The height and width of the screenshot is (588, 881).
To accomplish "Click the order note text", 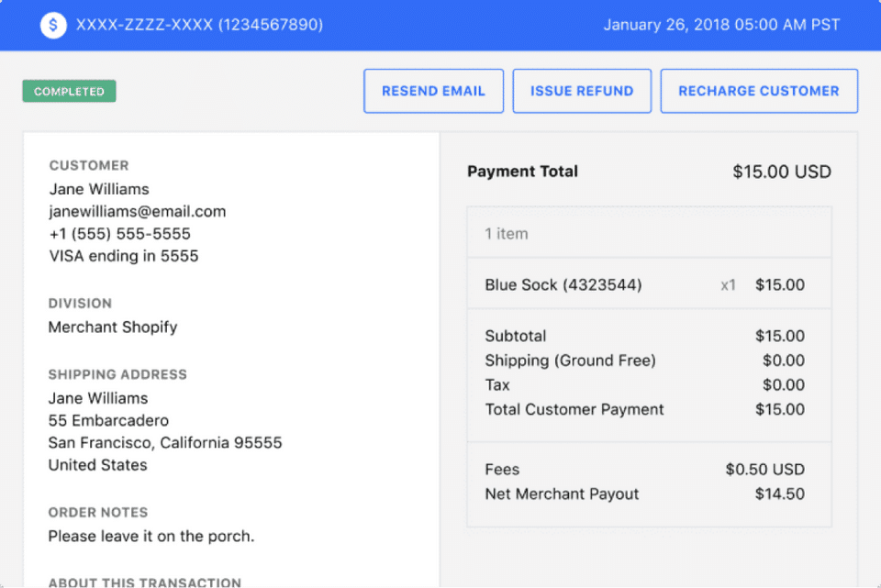I will pos(151,536).
